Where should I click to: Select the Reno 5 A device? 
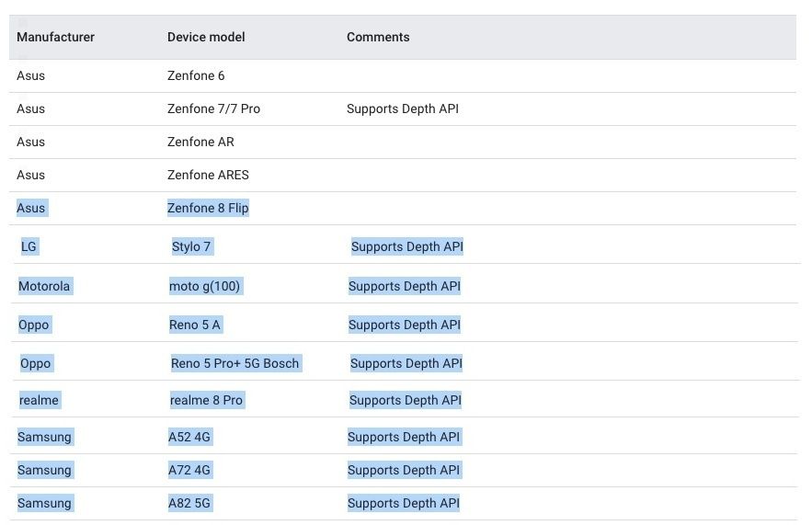[195, 325]
